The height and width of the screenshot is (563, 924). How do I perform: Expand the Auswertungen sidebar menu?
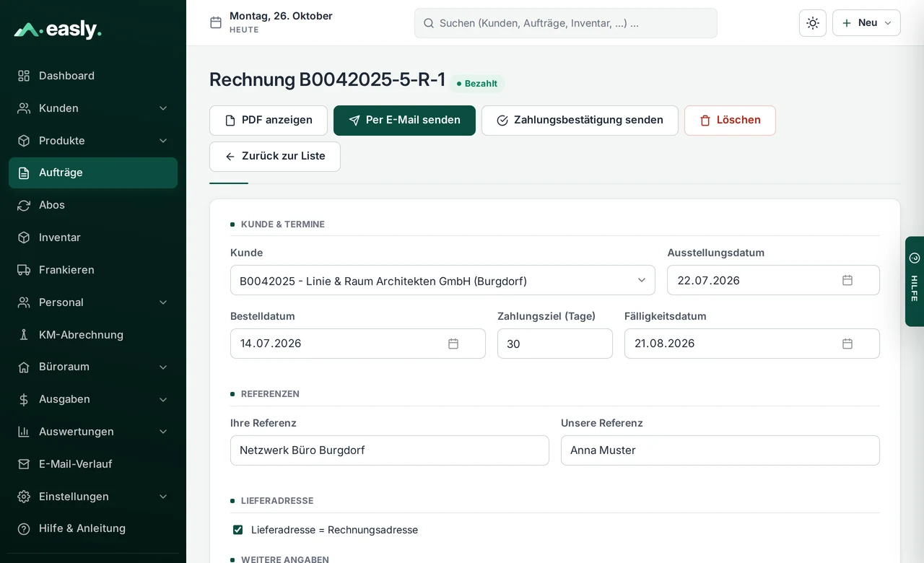[93, 432]
